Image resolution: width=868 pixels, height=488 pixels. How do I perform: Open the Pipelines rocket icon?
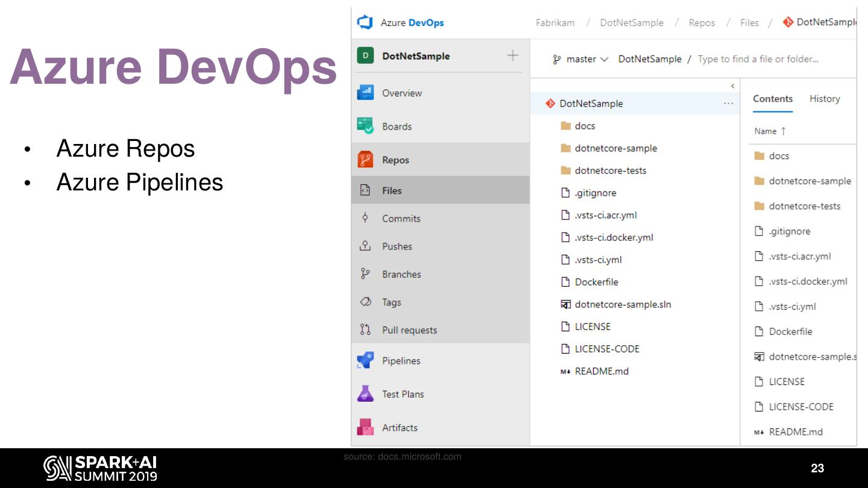[365, 360]
